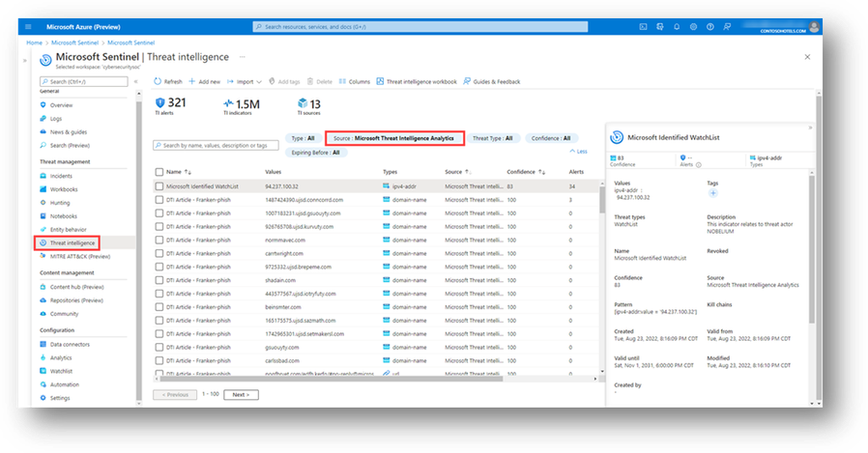Click the indicator search by name field
The width and height of the screenshot is (868, 453).
point(216,146)
